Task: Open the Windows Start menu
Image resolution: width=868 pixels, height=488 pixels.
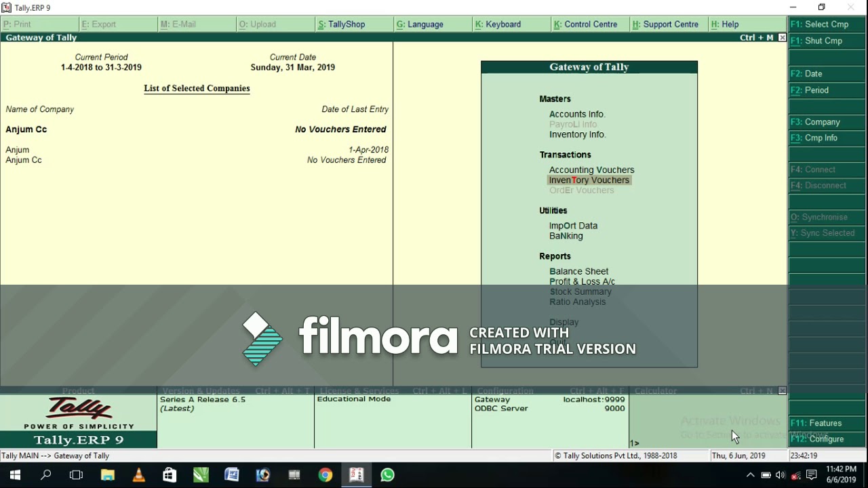Action: point(15,475)
